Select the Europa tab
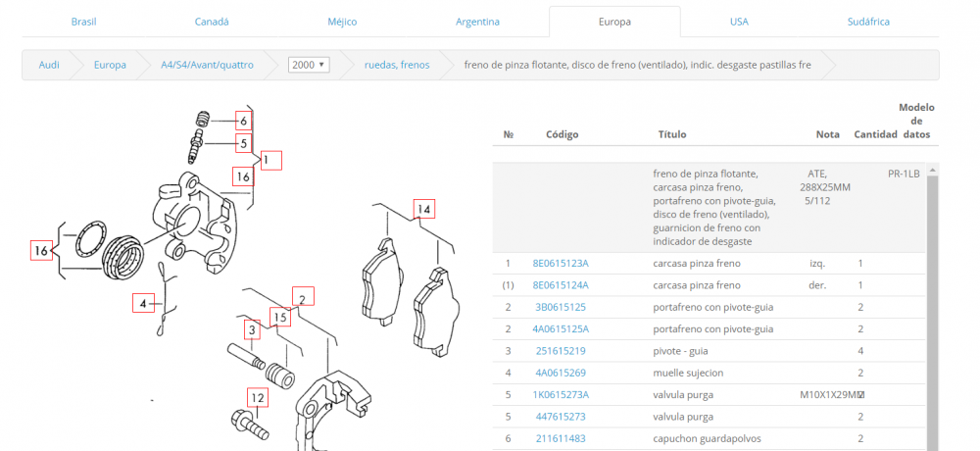980x451 pixels. [614, 22]
